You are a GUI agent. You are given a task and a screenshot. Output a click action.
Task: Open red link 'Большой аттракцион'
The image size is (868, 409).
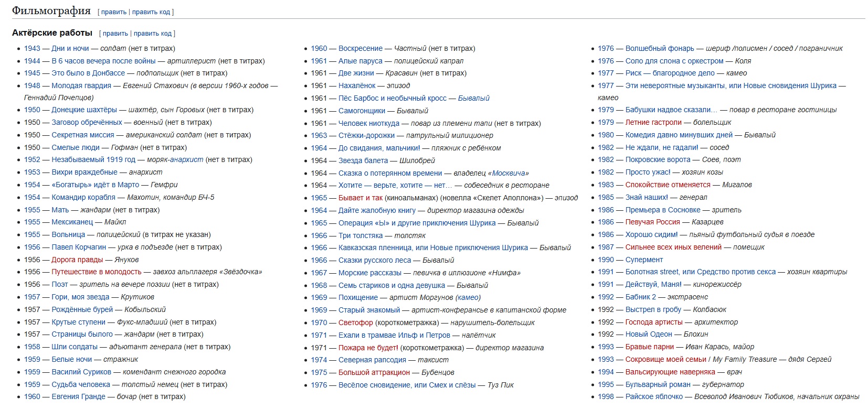pos(374,372)
